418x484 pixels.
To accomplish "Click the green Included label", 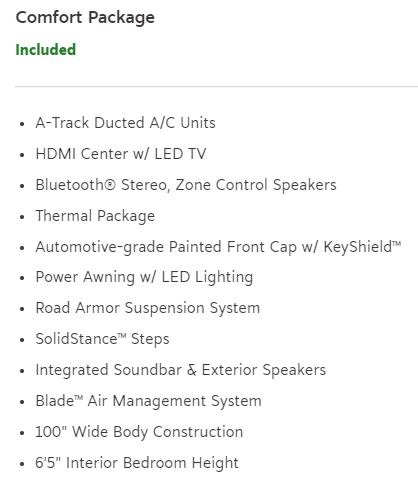I will [x=46, y=50].
